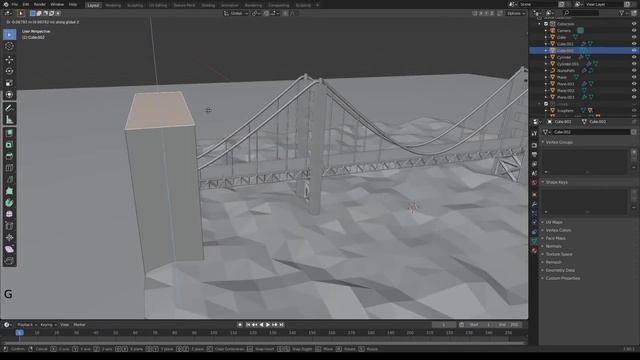Open the timeline Keying menu
This screenshot has height=360, width=640.
[x=48, y=325]
